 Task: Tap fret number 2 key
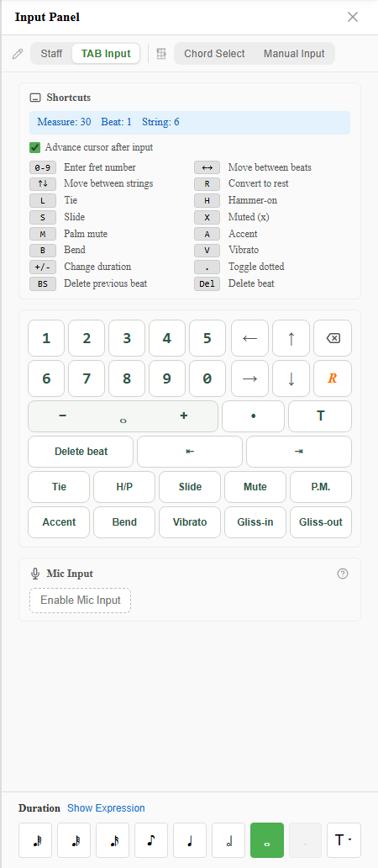click(x=87, y=337)
